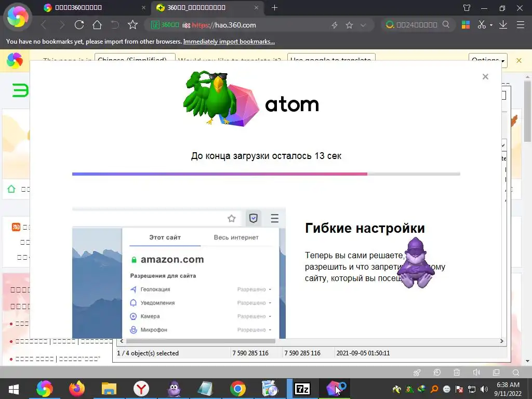Expand the screenshot tool dropdown arrow

[x=491, y=25]
